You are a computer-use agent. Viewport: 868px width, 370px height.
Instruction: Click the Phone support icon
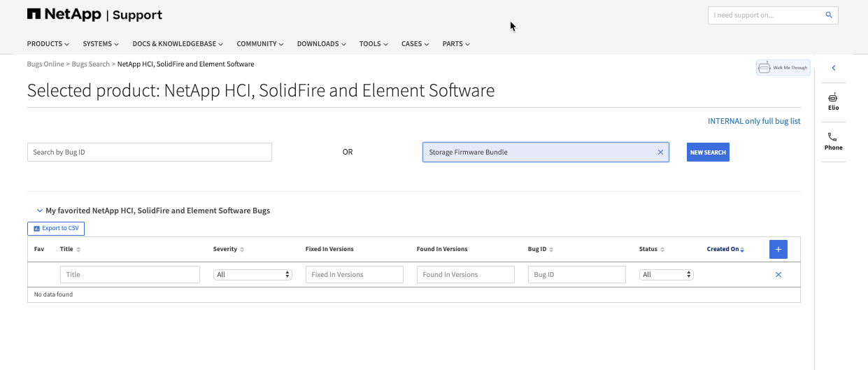(x=833, y=141)
